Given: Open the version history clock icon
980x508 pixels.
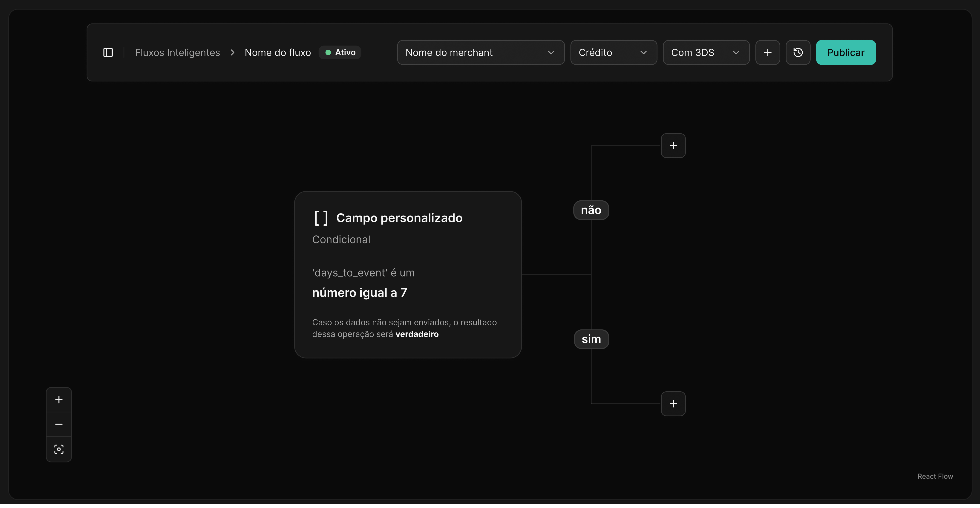Looking at the screenshot, I should (x=798, y=52).
